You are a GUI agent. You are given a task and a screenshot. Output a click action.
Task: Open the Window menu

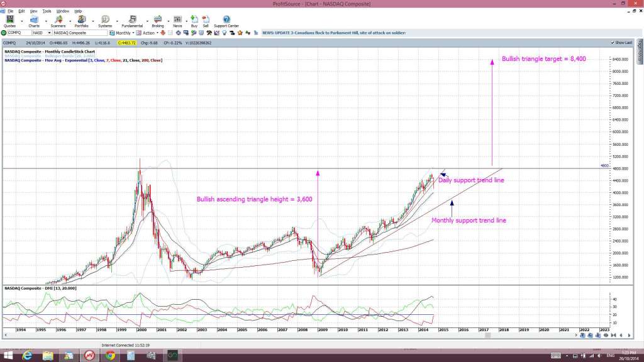(62, 11)
